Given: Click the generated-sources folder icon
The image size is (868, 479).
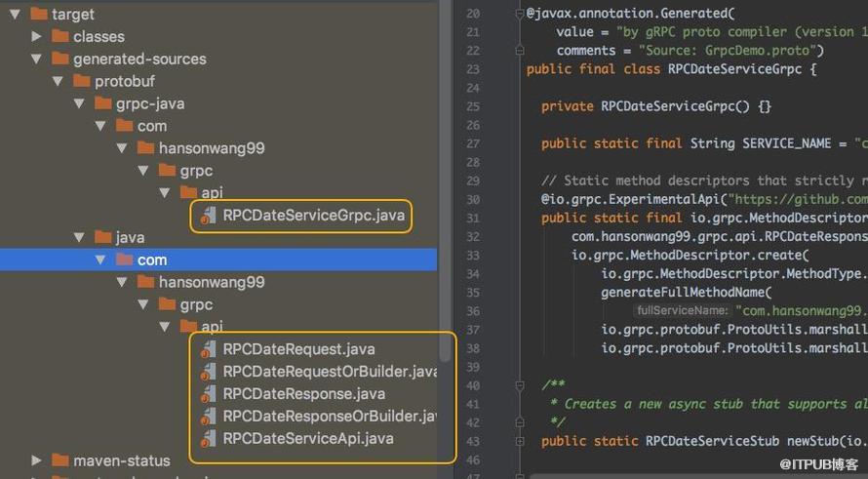Looking at the screenshot, I should (x=59, y=59).
